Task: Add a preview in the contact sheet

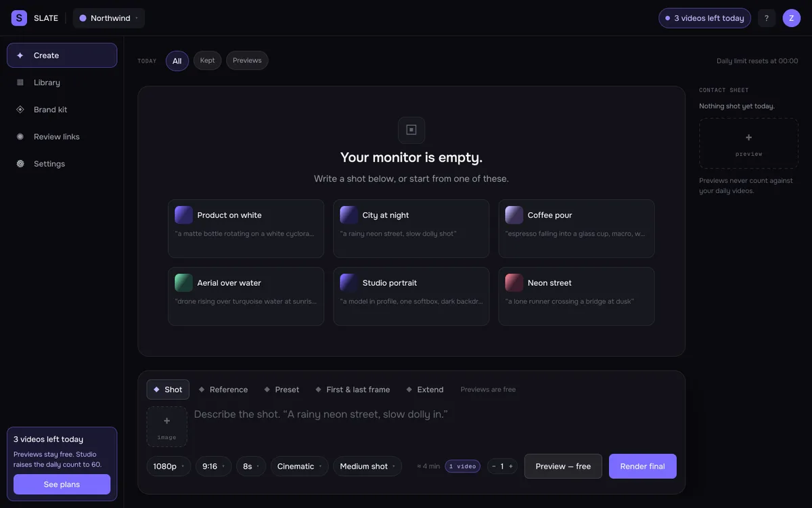Action: click(749, 144)
